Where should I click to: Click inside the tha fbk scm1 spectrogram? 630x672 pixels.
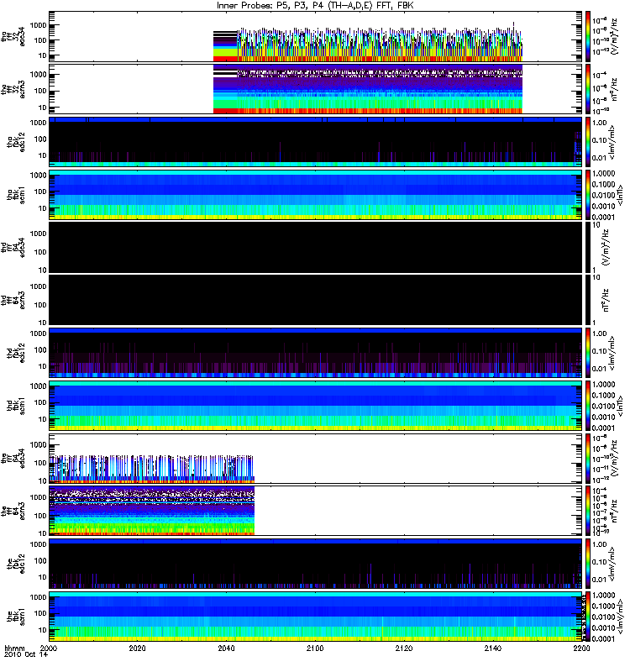(315, 195)
